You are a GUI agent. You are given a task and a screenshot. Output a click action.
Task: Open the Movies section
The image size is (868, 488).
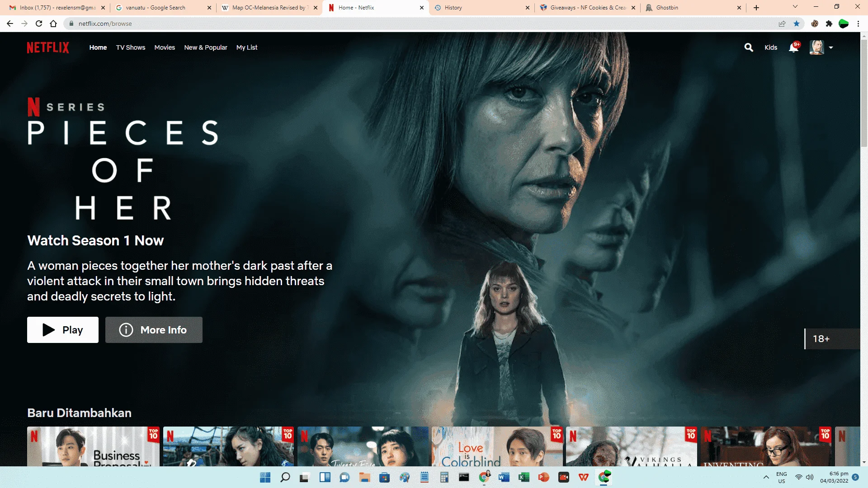pos(165,47)
